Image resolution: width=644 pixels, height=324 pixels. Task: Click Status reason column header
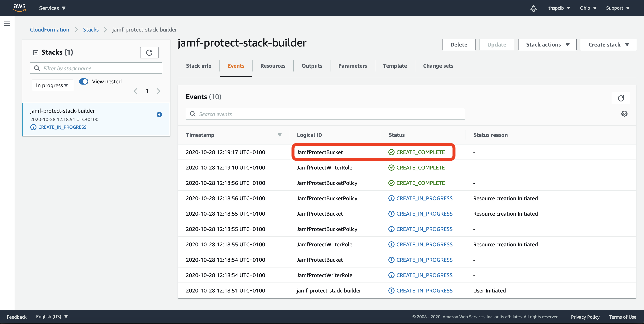[x=490, y=135]
